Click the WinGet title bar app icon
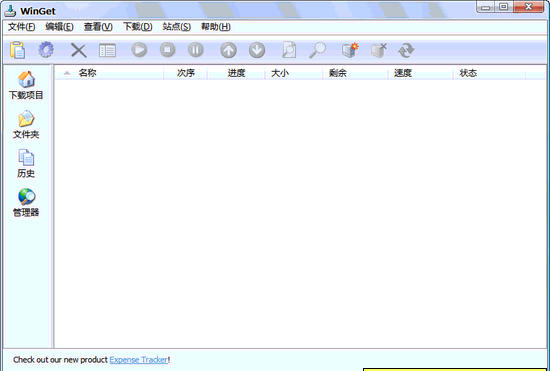The height and width of the screenshot is (371, 550). pos(10,11)
